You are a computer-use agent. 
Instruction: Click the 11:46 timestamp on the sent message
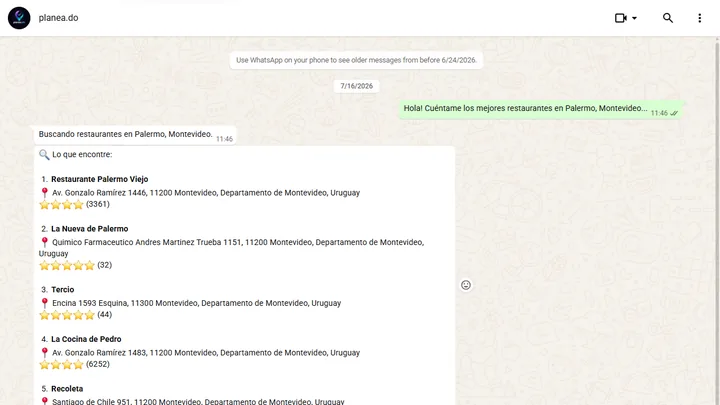[x=659, y=113]
